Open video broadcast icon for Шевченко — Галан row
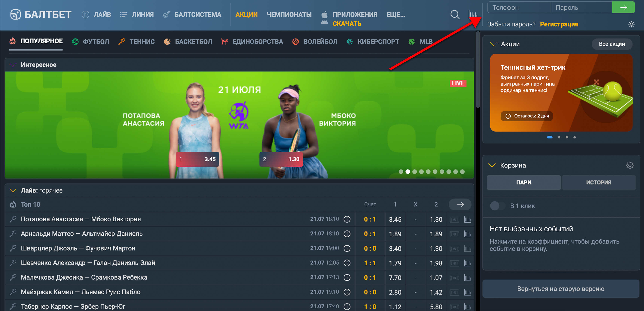Screen dimensions: 644x311 454,263
